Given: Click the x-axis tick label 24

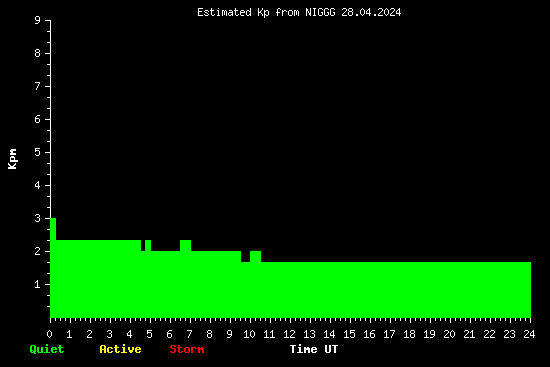Looking at the screenshot, I should tap(529, 334).
